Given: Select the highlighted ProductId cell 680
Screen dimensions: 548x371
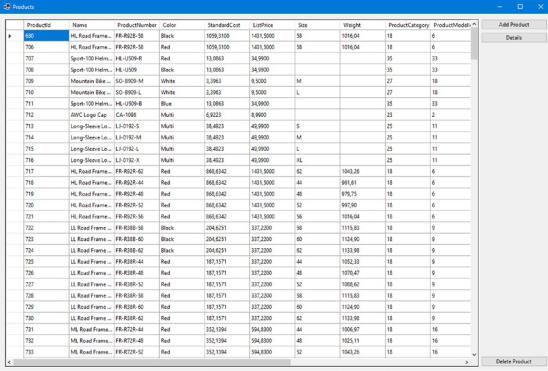Looking at the screenshot, I should 46,36.
